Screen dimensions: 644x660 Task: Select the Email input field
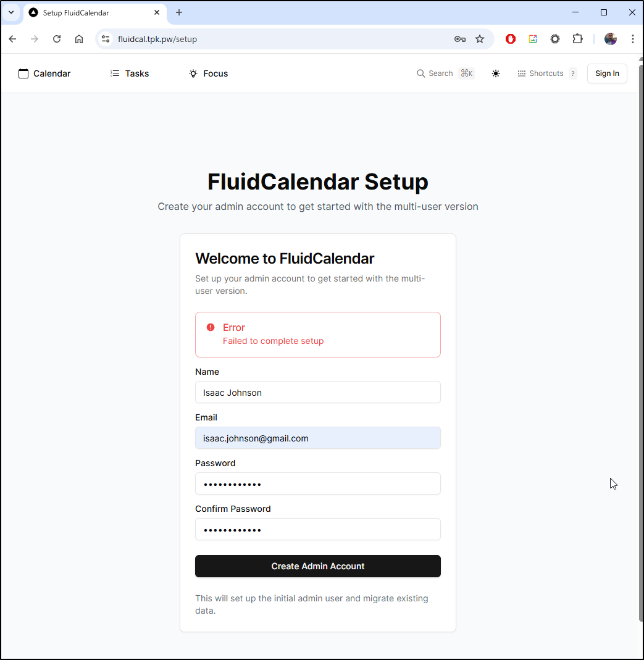point(318,438)
